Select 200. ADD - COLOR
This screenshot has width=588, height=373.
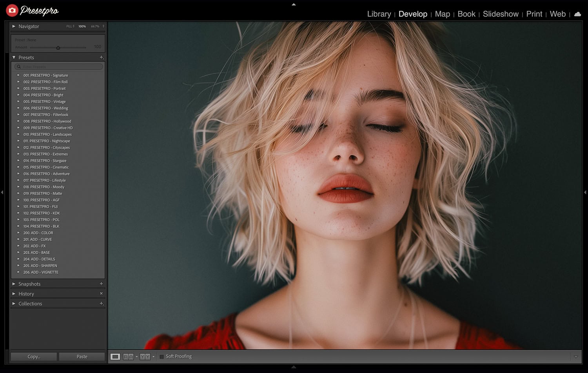[x=38, y=233]
